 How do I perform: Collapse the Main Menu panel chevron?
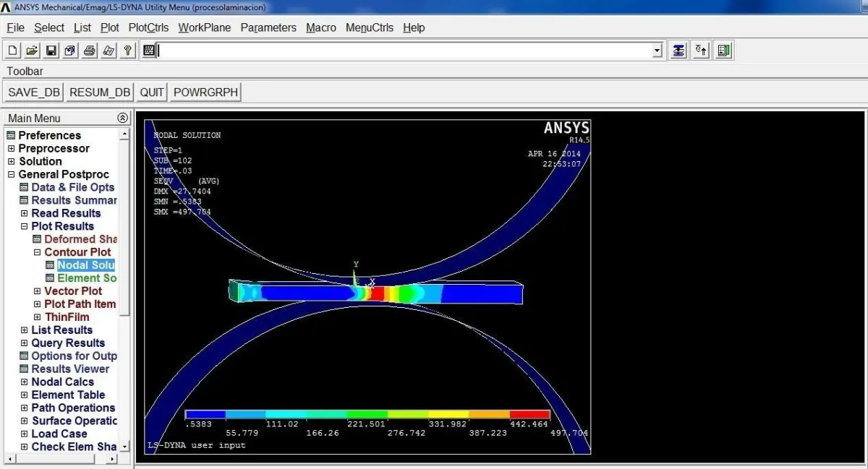point(122,118)
